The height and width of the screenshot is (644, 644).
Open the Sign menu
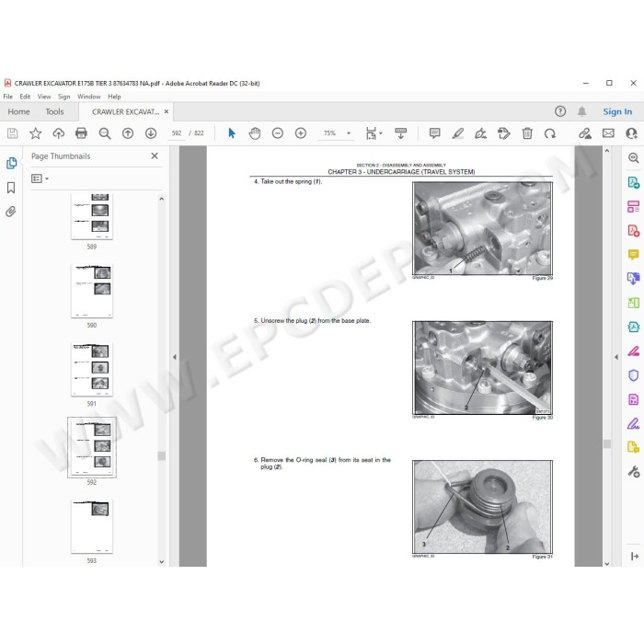coord(63,97)
